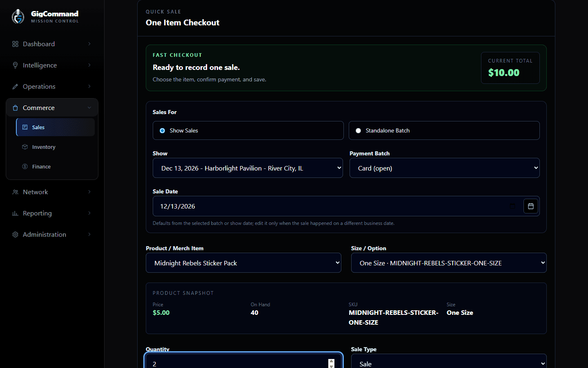Expand the Administration menu chevron
This screenshot has height=368, width=588.
click(x=89, y=234)
